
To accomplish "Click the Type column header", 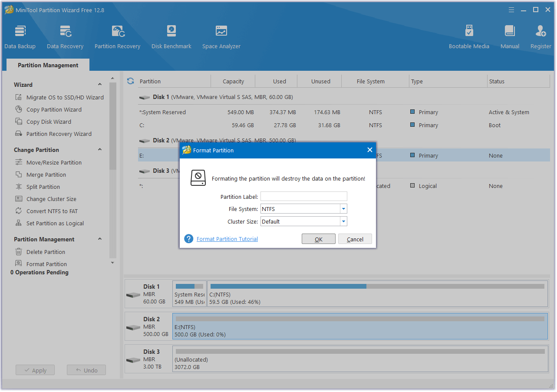I will point(448,81).
